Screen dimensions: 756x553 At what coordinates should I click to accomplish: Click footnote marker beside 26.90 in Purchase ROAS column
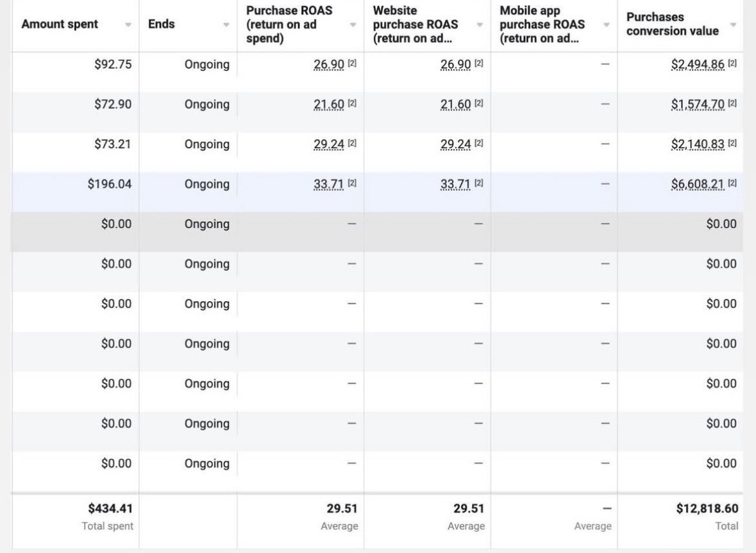(352, 64)
